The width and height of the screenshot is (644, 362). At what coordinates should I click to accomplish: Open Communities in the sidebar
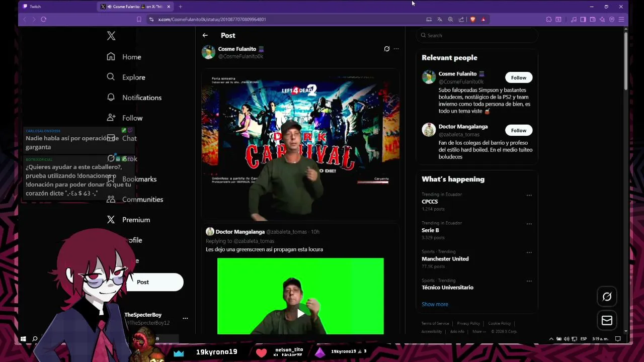(135, 200)
